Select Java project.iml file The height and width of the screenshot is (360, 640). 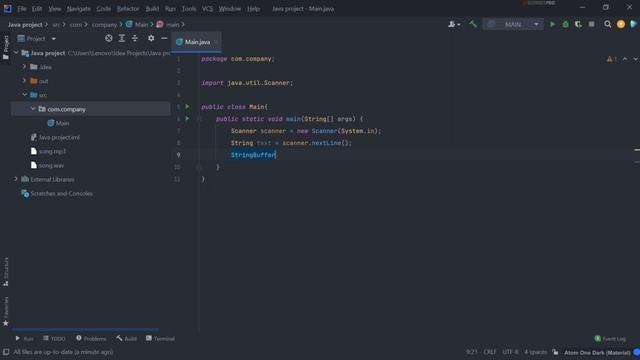coord(55,137)
